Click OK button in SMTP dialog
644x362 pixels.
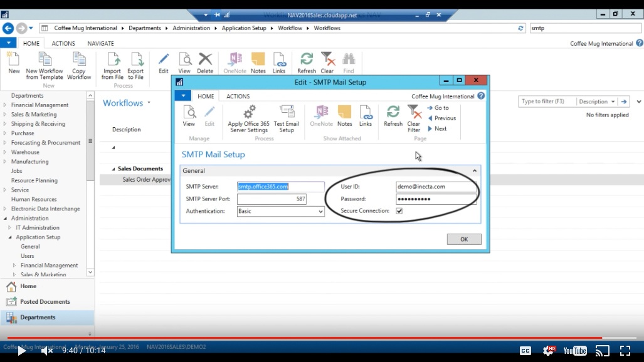[x=464, y=239]
